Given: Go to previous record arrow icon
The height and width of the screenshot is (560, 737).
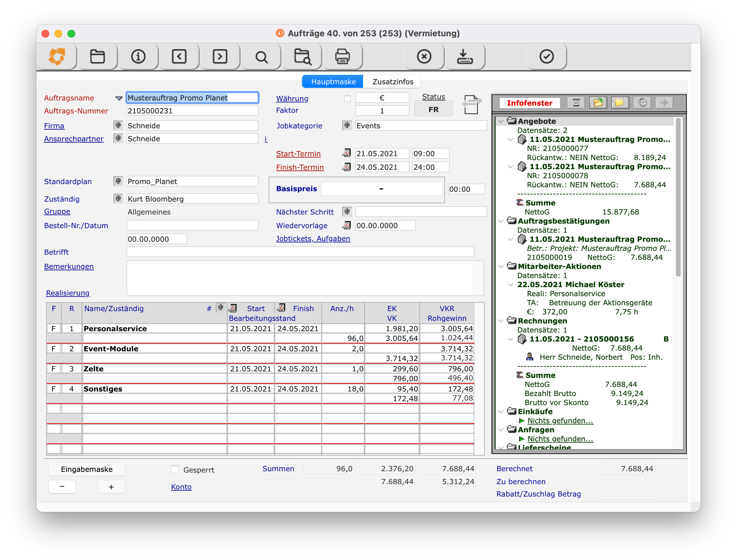Looking at the screenshot, I should [179, 56].
